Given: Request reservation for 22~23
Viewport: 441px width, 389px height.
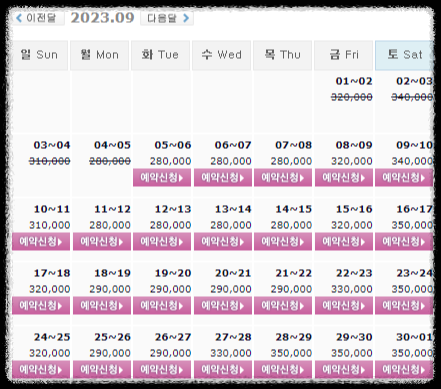Looking at the screenshot, I should [344, 305].
